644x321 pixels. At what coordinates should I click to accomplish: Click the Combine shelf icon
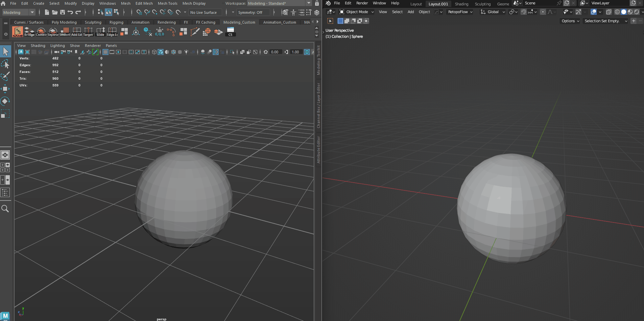coord(41,32)
